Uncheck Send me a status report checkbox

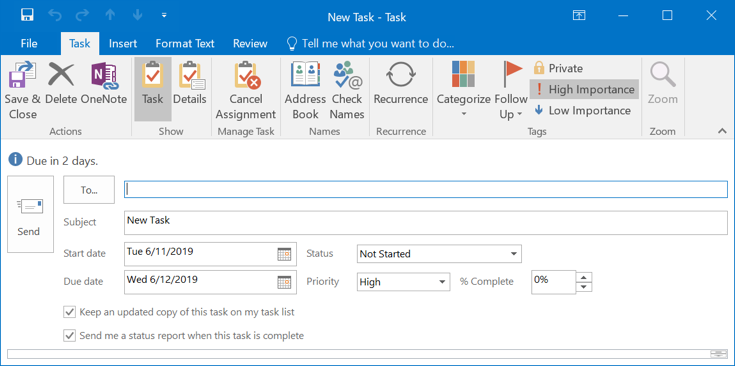(69, 336)
